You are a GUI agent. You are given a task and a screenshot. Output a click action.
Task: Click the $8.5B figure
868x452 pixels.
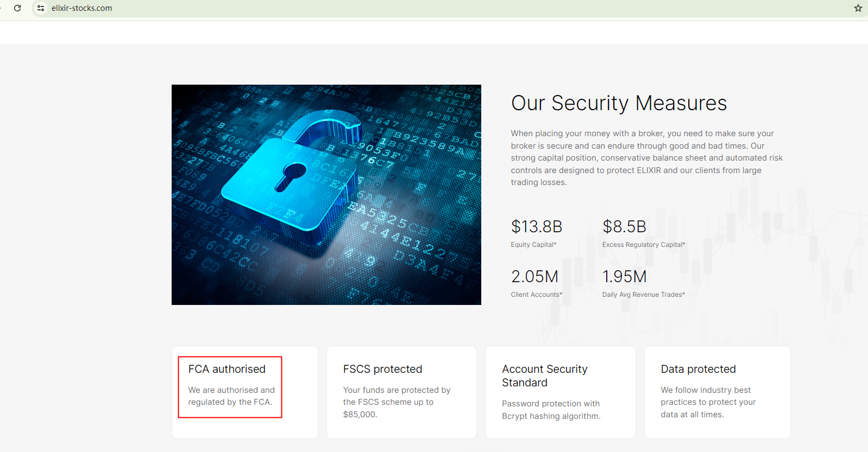[x=624, y=226]
